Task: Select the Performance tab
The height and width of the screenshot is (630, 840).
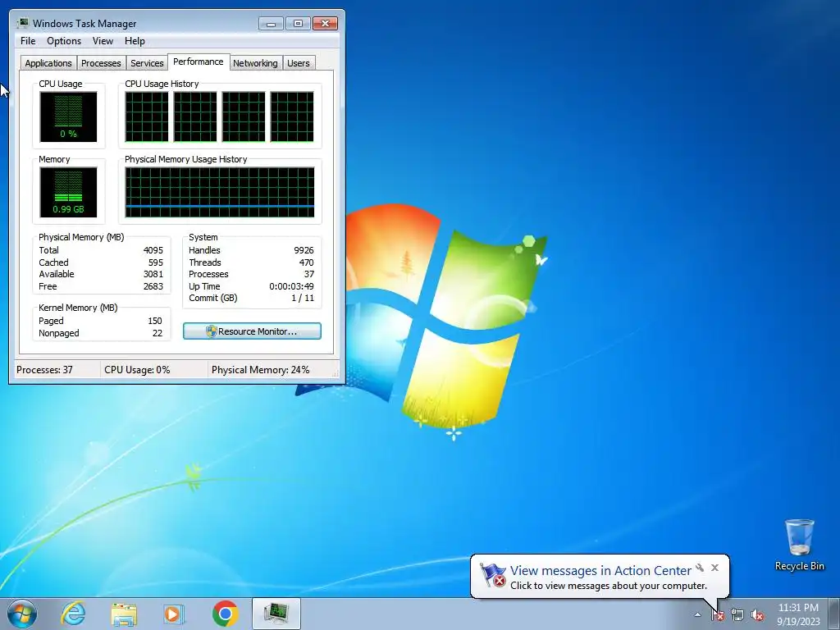Action: click(199, 62)
